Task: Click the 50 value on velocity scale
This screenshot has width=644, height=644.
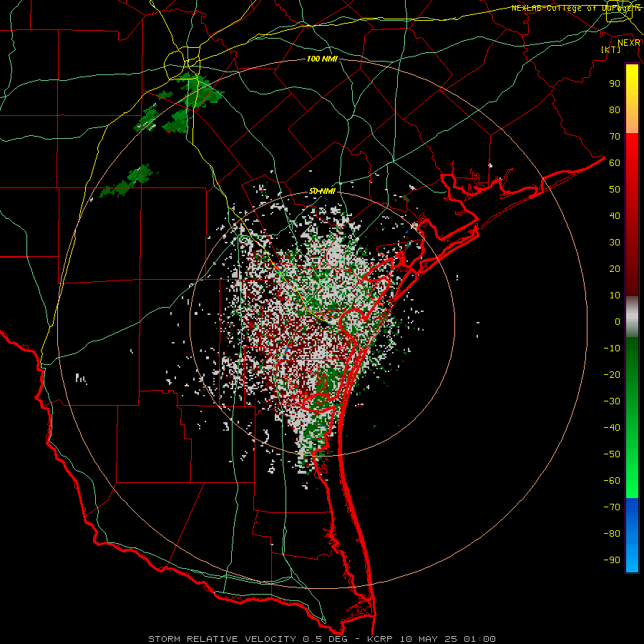Action: tap(615, 190)
